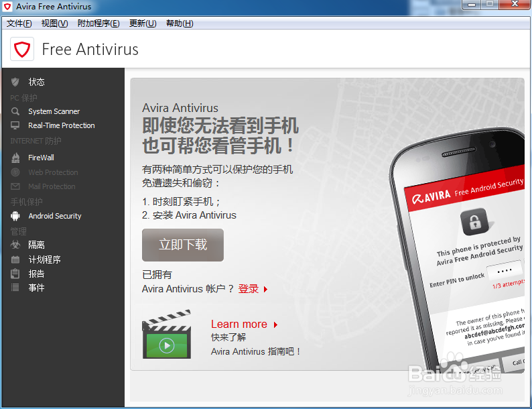The image size is (532, 409).
Task: Open System Scanner section
Action: [x=54, y=111]
